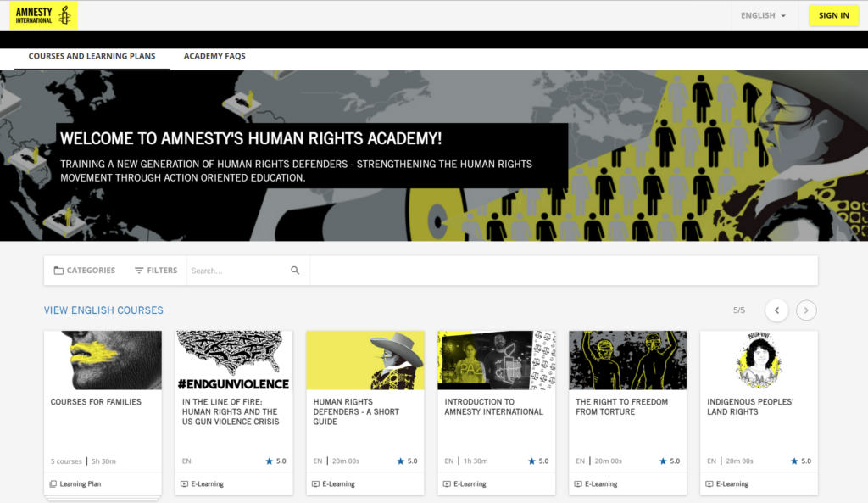The image size is (868, 503).
Task: Open the View English Courses link
Action: (103, 310)
